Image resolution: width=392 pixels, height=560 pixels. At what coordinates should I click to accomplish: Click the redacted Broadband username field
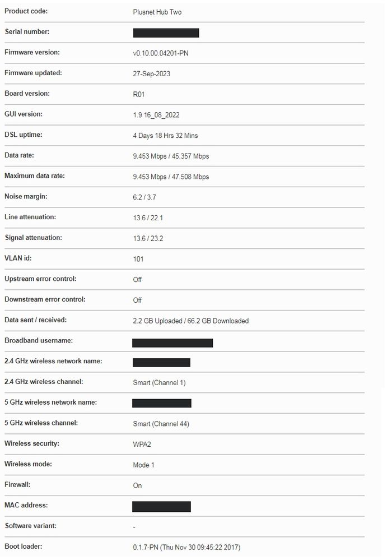click(x=172, y=343)
